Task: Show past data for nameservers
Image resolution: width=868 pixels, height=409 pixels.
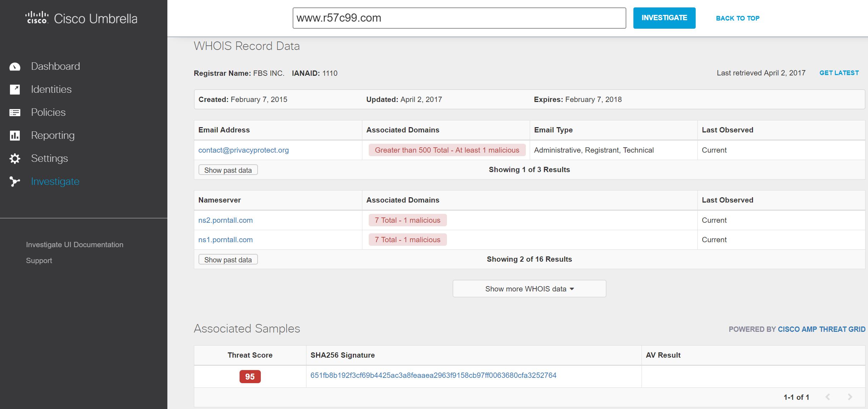Action: (228, 260)
